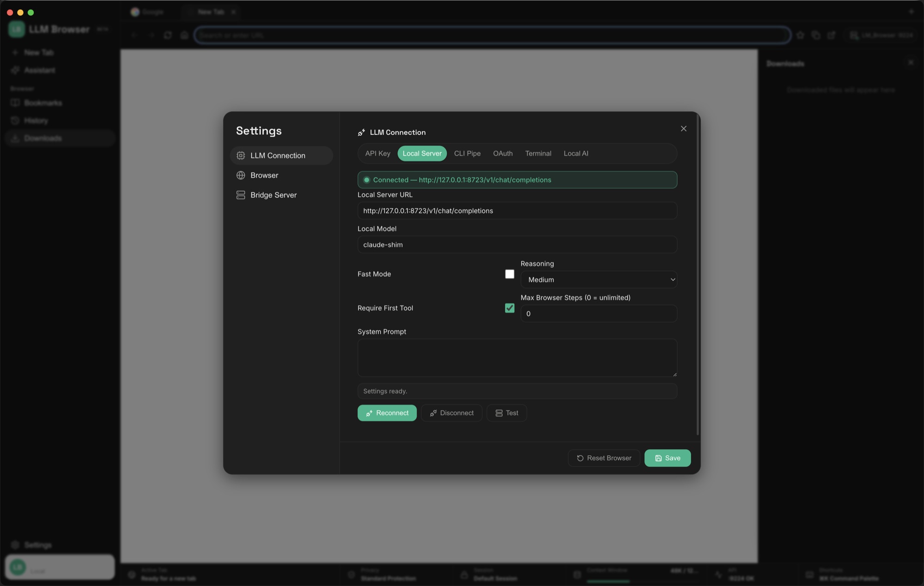
Task: Click the server icon beside Bridge Server
Action: (241, 195)
